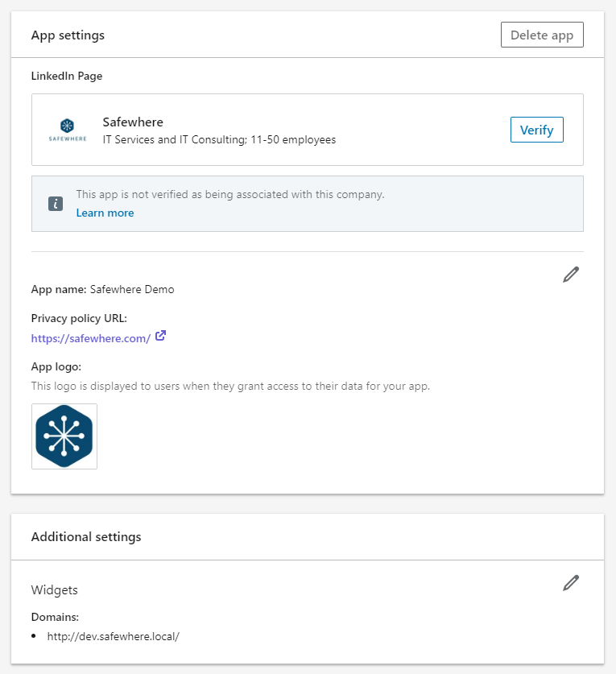Click the dev.safewhere.local domain entry
616x674 pixels.
click(113, 636)
